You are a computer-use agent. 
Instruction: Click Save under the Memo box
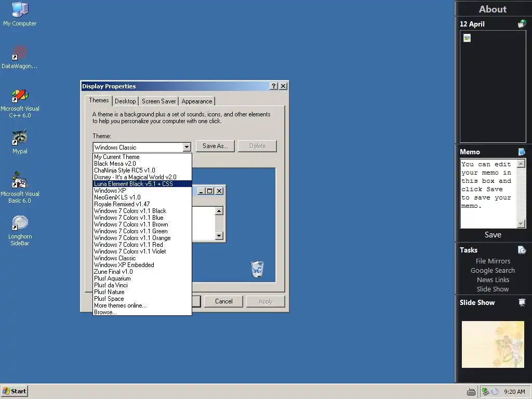tap(493, 235)
